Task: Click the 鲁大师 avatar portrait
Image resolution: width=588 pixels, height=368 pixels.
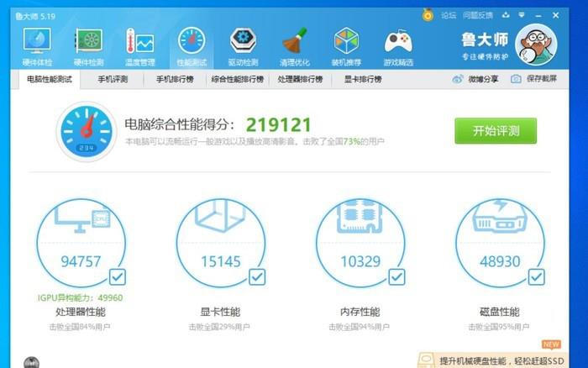Action: pos(536,45)
